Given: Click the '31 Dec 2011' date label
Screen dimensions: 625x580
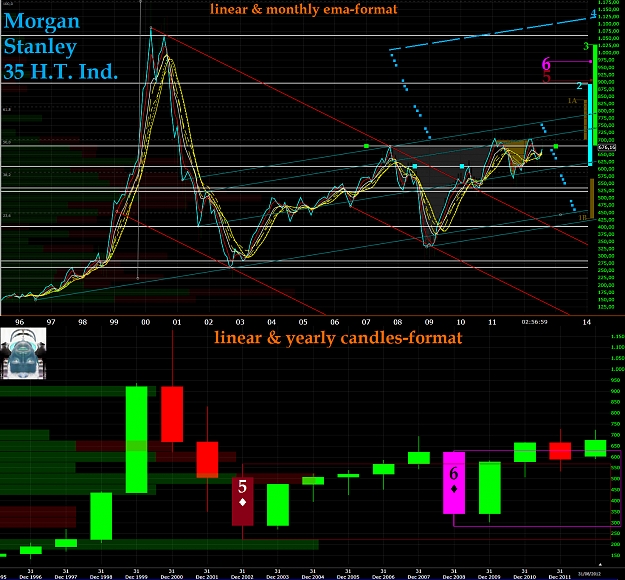Looking at the screenshot, I should pyautogui.click(x=560, y=574).
